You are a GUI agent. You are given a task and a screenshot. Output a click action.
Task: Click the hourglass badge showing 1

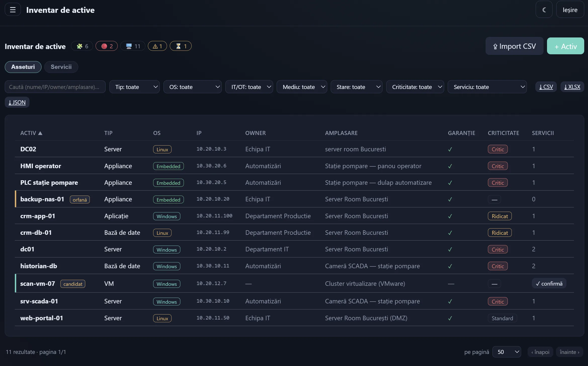181,46
